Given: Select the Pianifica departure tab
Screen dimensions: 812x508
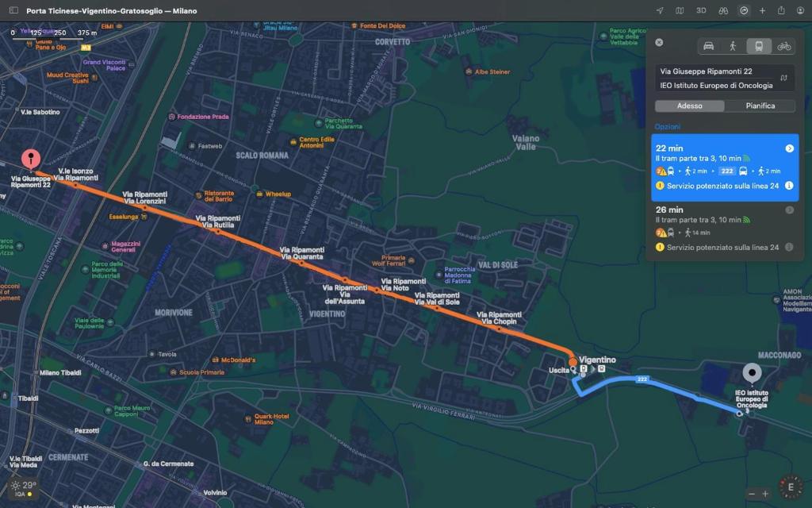Looking at the screenshot, I should tap(760, 106).
